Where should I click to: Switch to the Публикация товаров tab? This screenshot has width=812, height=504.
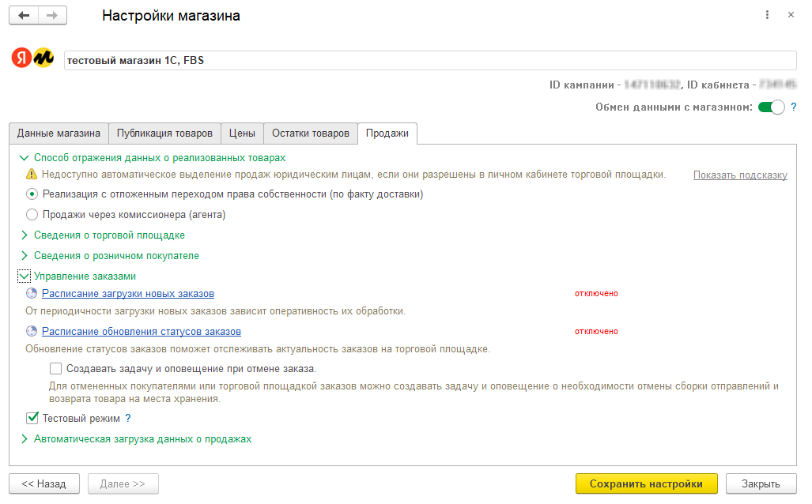click(164, 134)
